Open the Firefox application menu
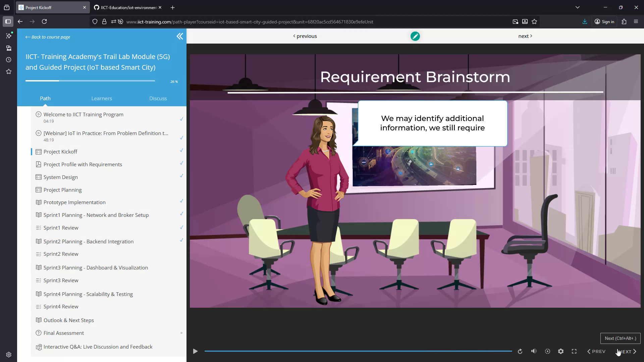Screen dimensions: 644x362 coord(636,21)
